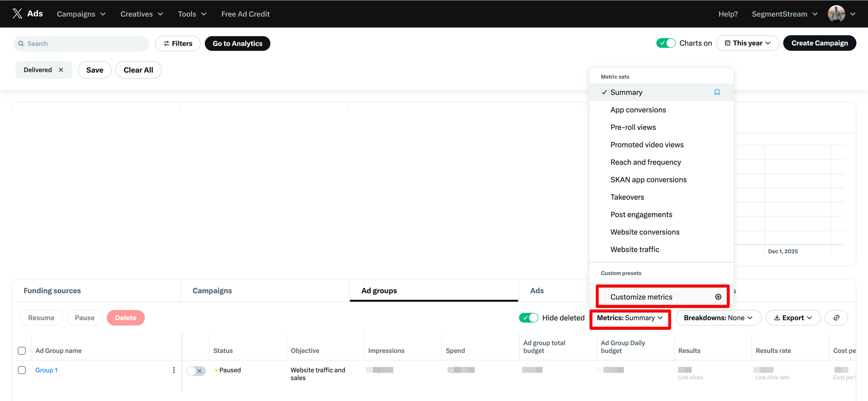This screenshot has height=401, width=868.
Task: Check the Group 1 row checkbox
Action: pos(22,370)
